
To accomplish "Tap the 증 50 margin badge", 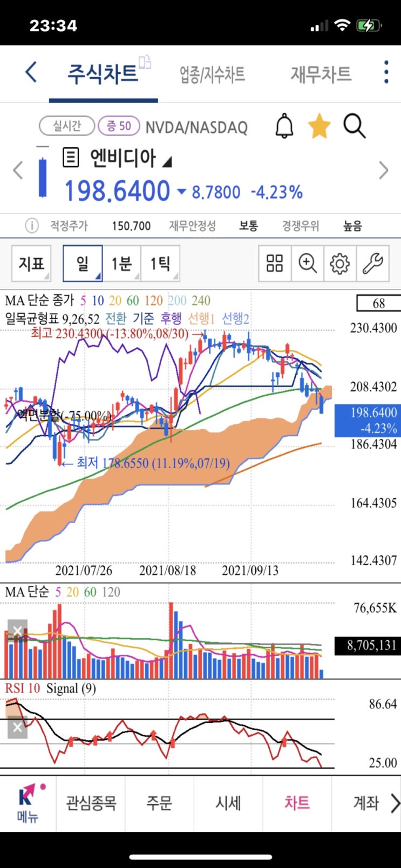I will tap(119, 126).
